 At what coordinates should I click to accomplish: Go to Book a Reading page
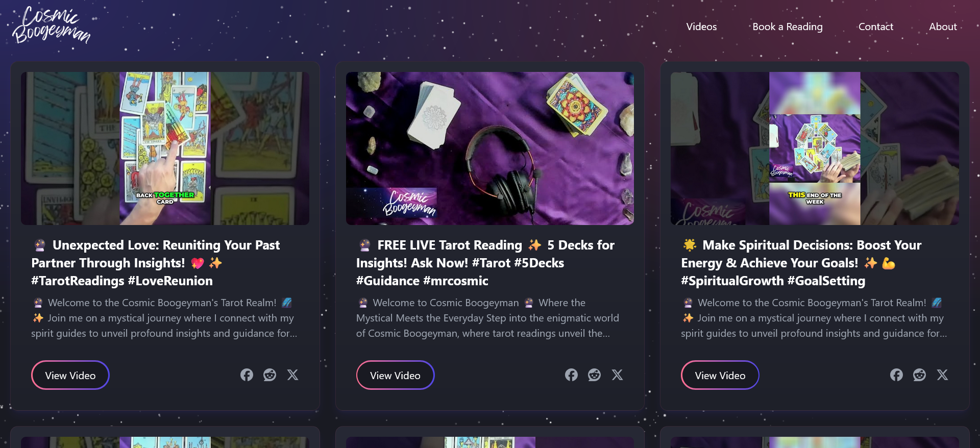coord(787,27)
